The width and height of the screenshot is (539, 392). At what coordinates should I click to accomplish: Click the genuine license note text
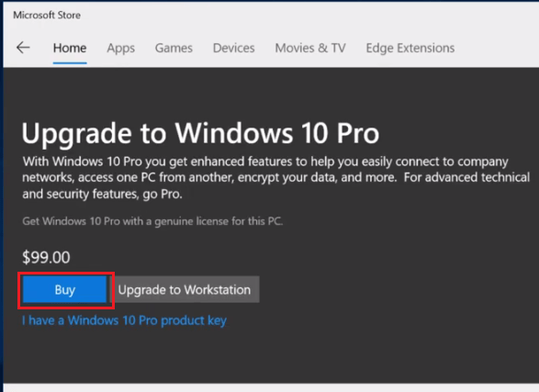152,221
